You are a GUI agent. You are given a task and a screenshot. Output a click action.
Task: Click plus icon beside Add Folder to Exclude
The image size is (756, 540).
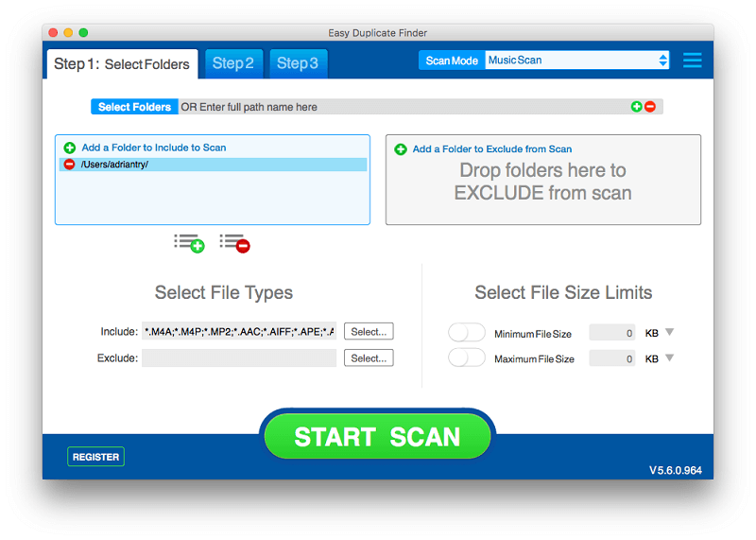point(401,149)
